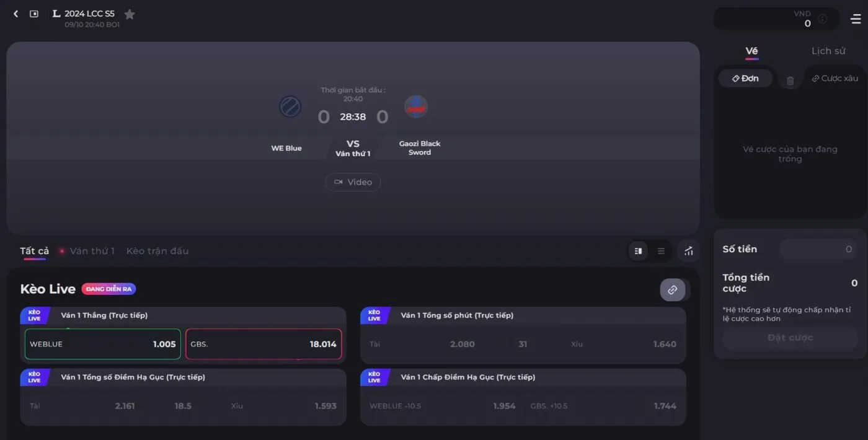Viewport: 868px width, 440px height.
Task: Switch to the list view icon
Action: coord(660,251)
